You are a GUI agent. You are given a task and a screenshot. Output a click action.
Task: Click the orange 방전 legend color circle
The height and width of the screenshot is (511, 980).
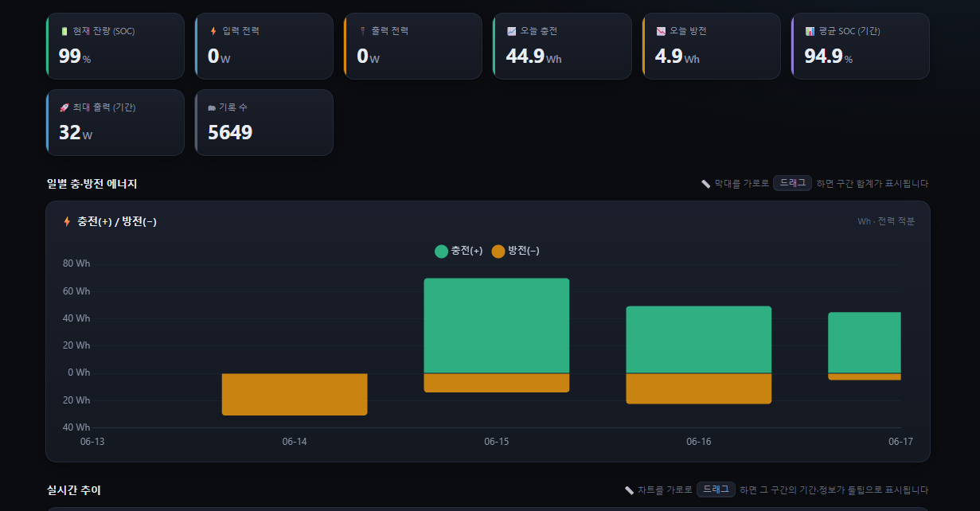498,252
